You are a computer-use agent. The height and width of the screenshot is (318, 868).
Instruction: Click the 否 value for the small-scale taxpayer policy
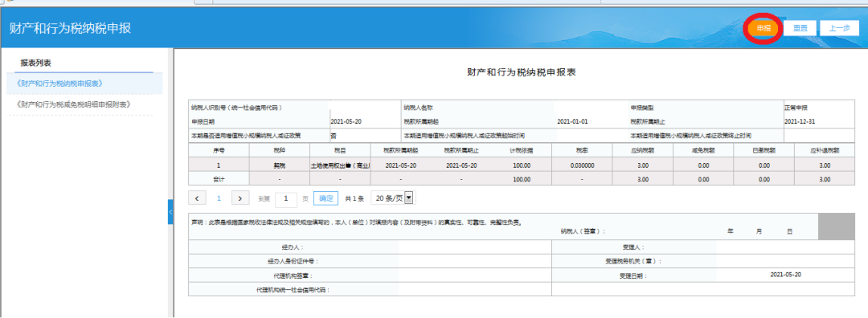pyautogui.click(x=334, y=136)
